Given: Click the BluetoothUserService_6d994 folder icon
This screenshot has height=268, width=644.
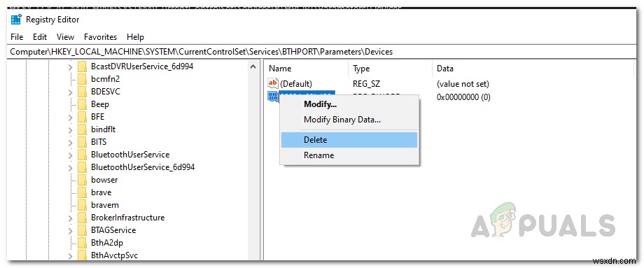Looking at the screenshot, I should click(x=83, y=167).
